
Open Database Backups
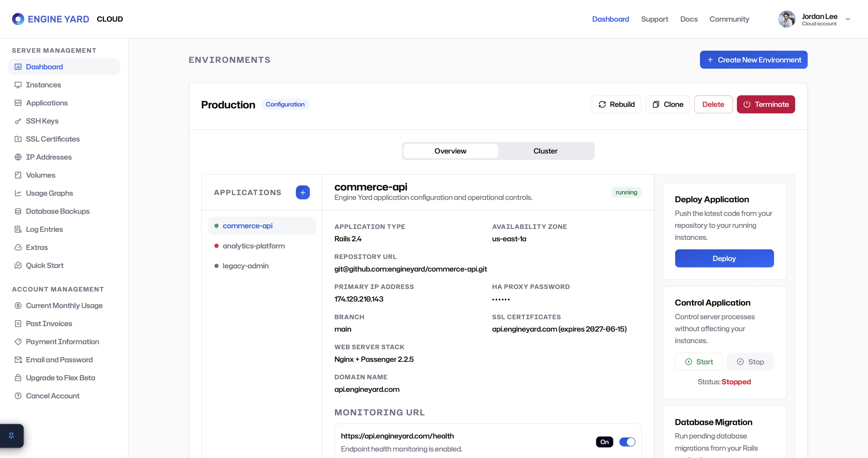click(x=64, y=211)
